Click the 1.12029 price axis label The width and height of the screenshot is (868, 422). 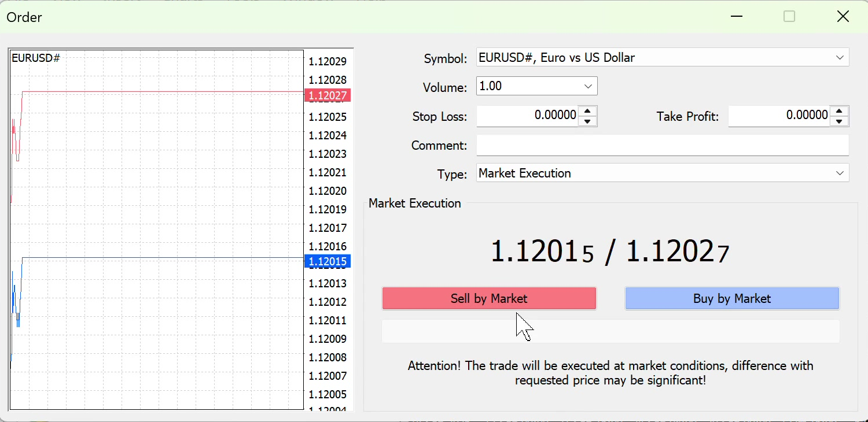click(328, 61)
